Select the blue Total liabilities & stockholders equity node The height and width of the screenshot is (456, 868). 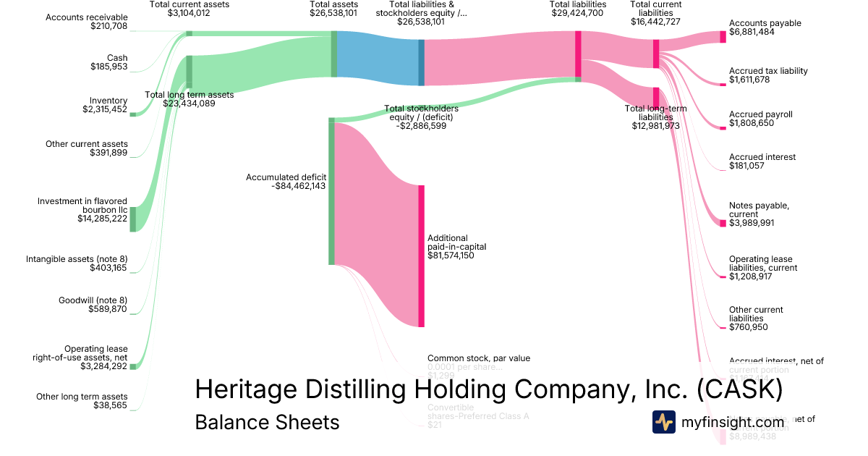[x=421, y=62]
